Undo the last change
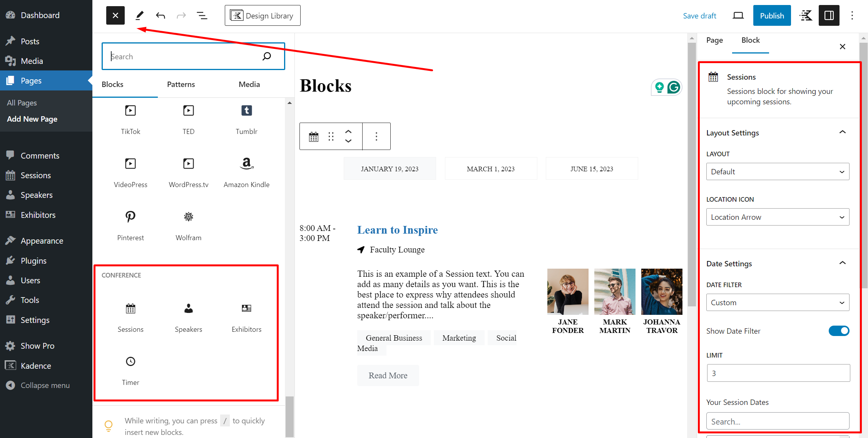The image size is (868, 438). (161, 15)
